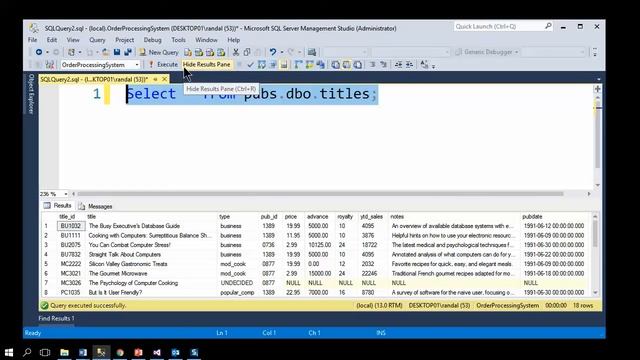Expand the backward navigation dropdown arrow

[47, 52]
